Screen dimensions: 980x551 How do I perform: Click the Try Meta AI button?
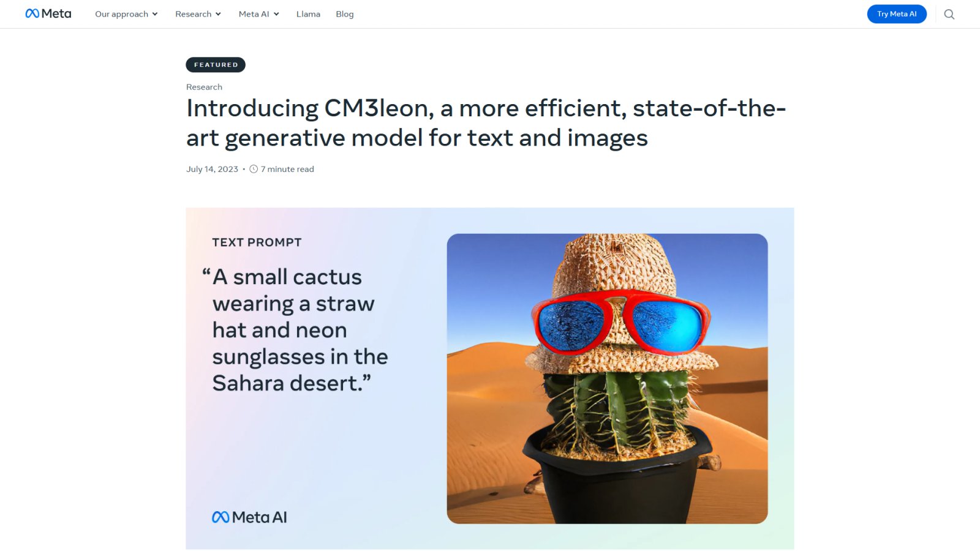pos(897,13)
